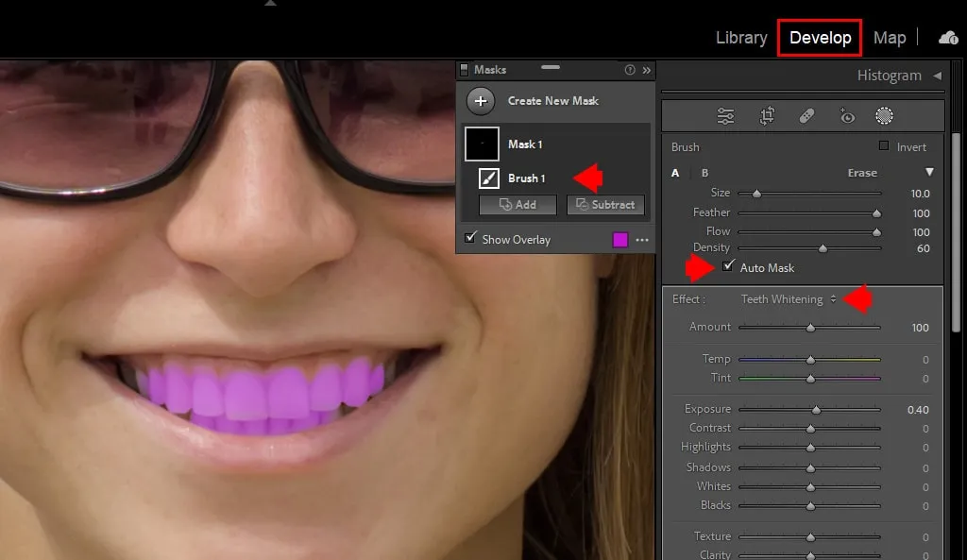This screenshot has width=967, height=560.
Task: Click the cloud sync status icon
Action: click(948, 38)
